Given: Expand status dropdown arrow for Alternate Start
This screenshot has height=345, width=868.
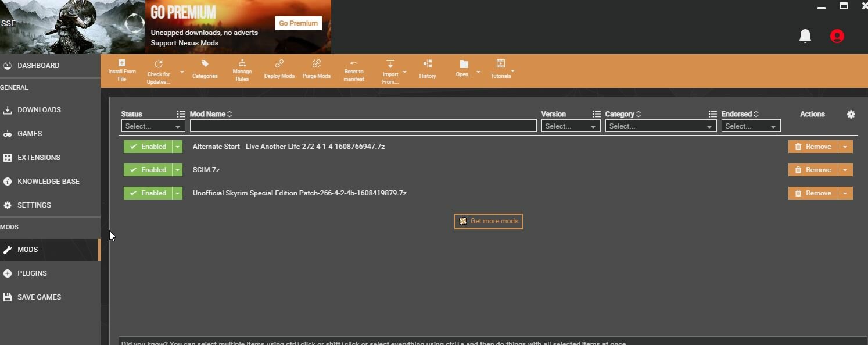Looking at the screenshot, I should pos(177,147).
